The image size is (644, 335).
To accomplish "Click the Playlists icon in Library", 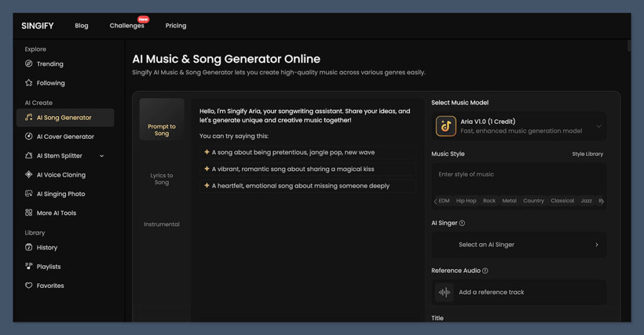I will (29, 266).
